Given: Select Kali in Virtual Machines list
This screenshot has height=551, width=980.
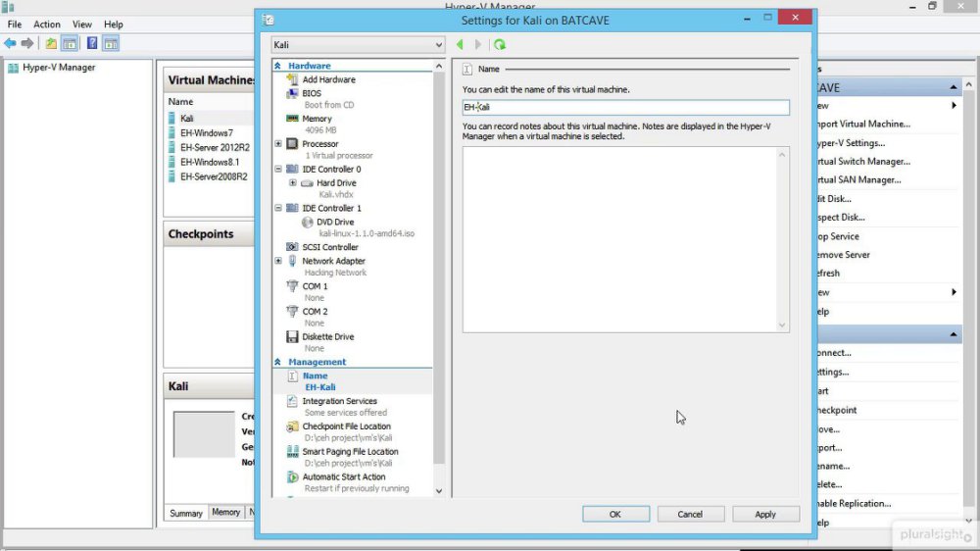Looking at the screenshot, I should [x=187, y=119].
